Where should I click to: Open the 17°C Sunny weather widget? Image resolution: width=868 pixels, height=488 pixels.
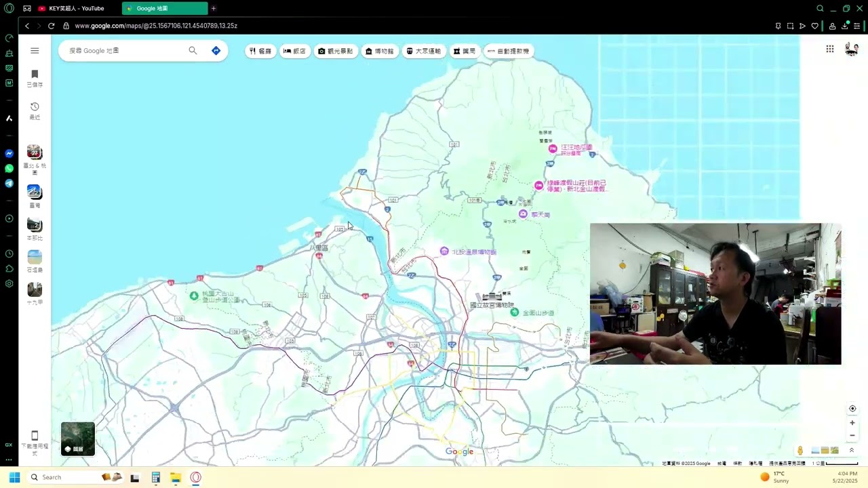tap(774, 477)
